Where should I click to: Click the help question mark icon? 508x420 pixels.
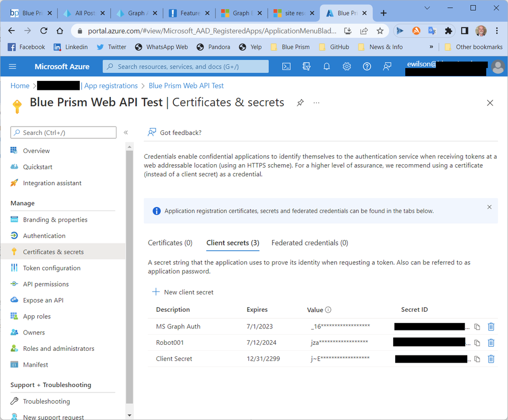pyautogui.click(x=367, y=67)
